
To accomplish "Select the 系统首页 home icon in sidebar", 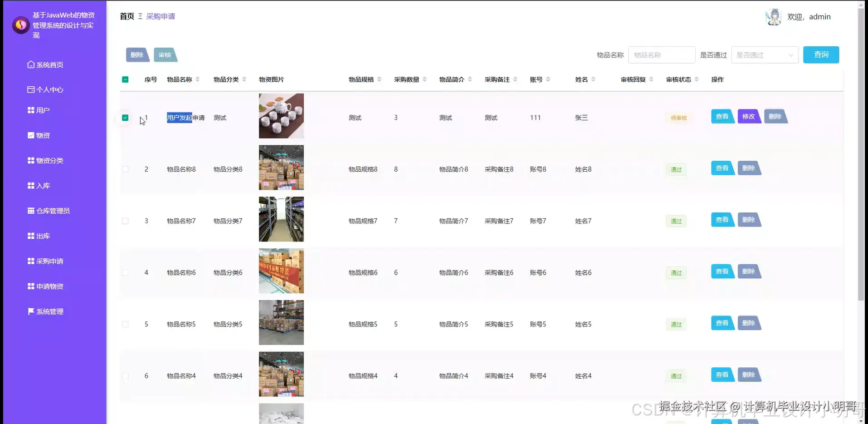I will [30, 64].
